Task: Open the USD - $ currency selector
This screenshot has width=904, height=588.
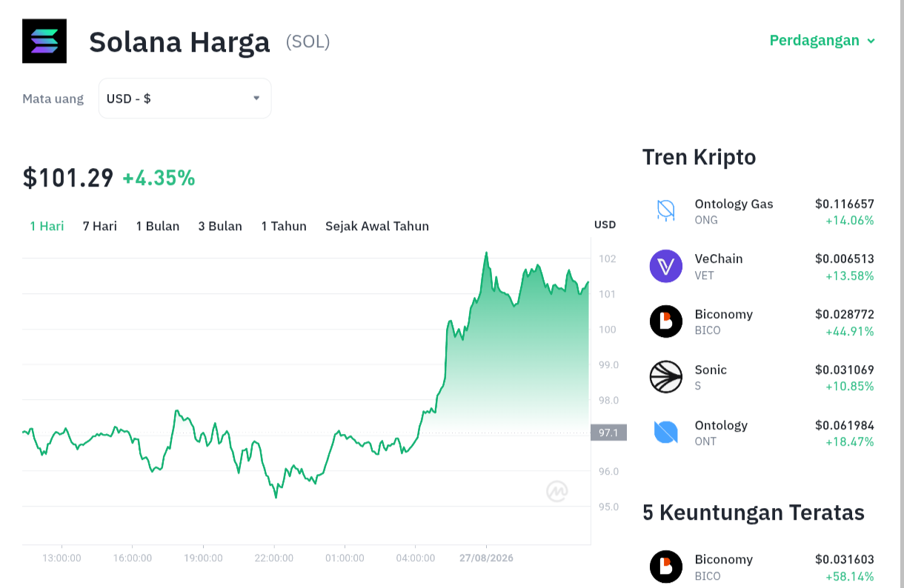Action: [185, 98]
